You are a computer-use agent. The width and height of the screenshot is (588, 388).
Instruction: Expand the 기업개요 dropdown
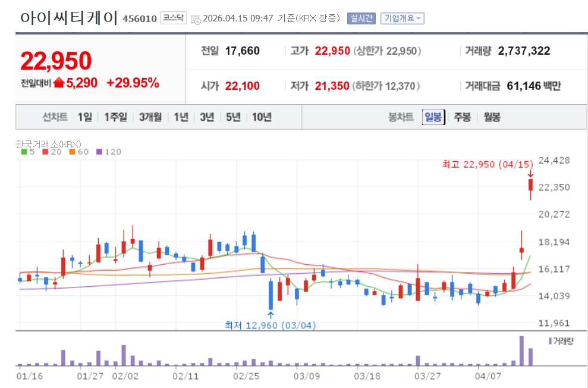pyautogui.click(x=402, y=18)
